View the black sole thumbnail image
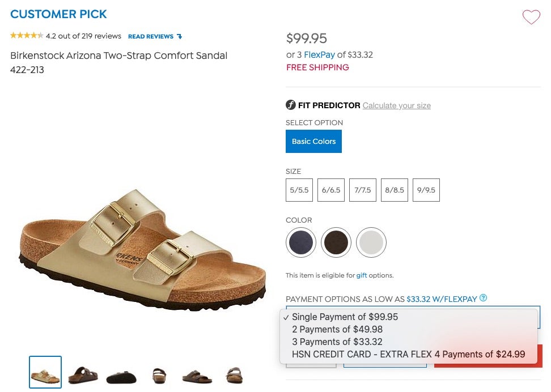551x392 pixels. pyautogui.click(x=121, y=374)
